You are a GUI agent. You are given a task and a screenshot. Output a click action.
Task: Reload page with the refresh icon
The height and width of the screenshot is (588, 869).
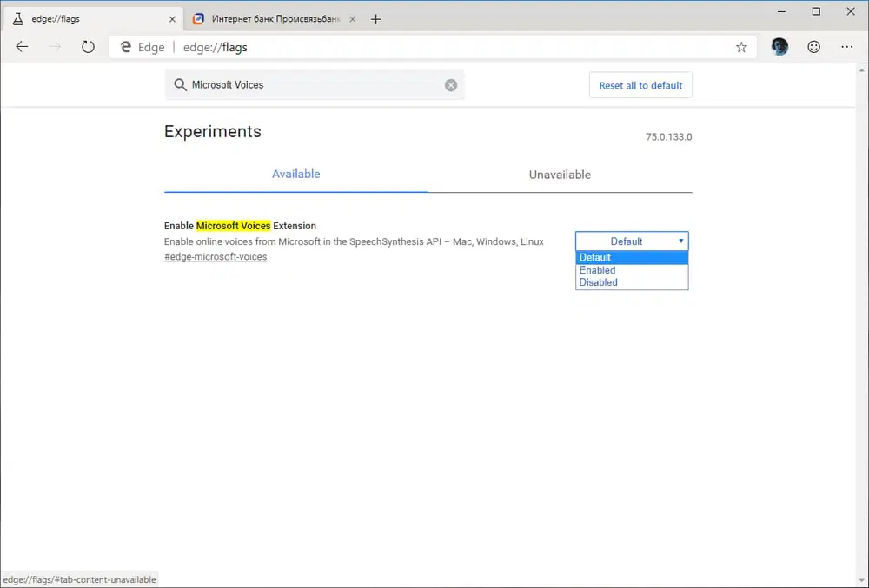(x=88, y=47)
